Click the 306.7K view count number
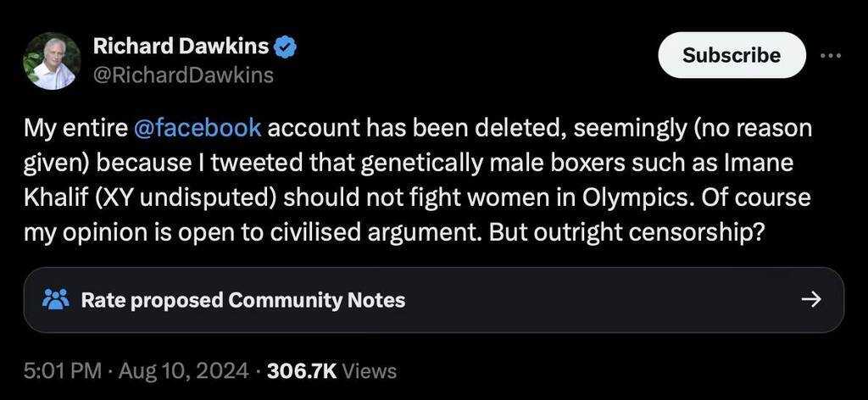The image size is (868, 400). [x=302, y=370]
